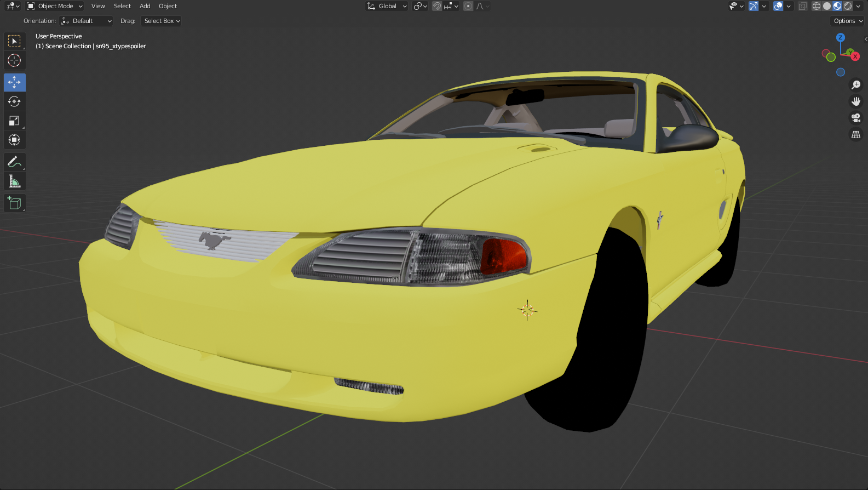Toggle snapping with the magnet icon
The height and width of the screenshot is (490, 868).
click(x=437, y=6)
